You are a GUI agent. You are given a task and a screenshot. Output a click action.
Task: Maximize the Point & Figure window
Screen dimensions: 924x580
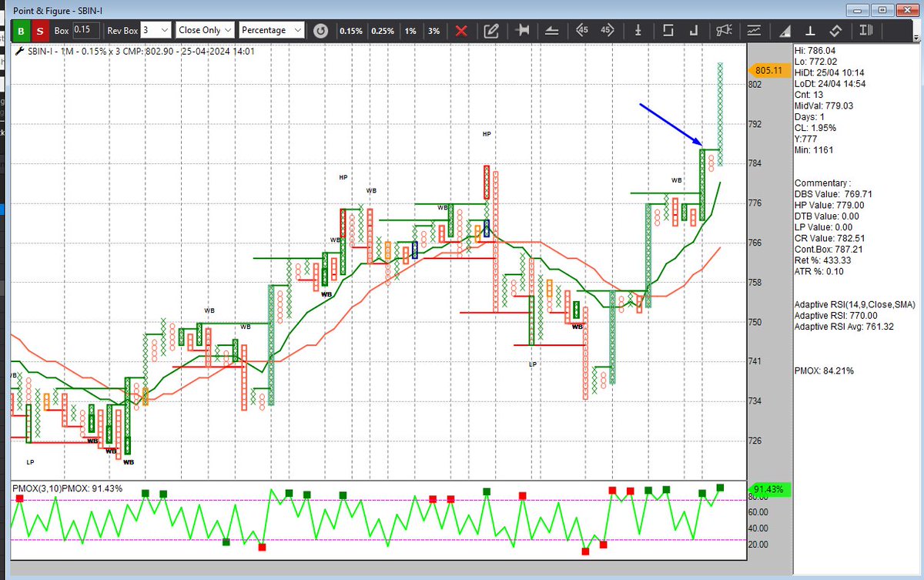(x=882, y=10)
